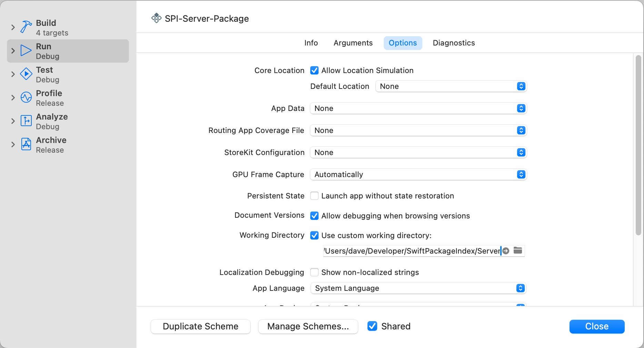The height and width of the screenshot is (348, 644).
Task: Switch to the Arguments tab
Action: [353, 43]
